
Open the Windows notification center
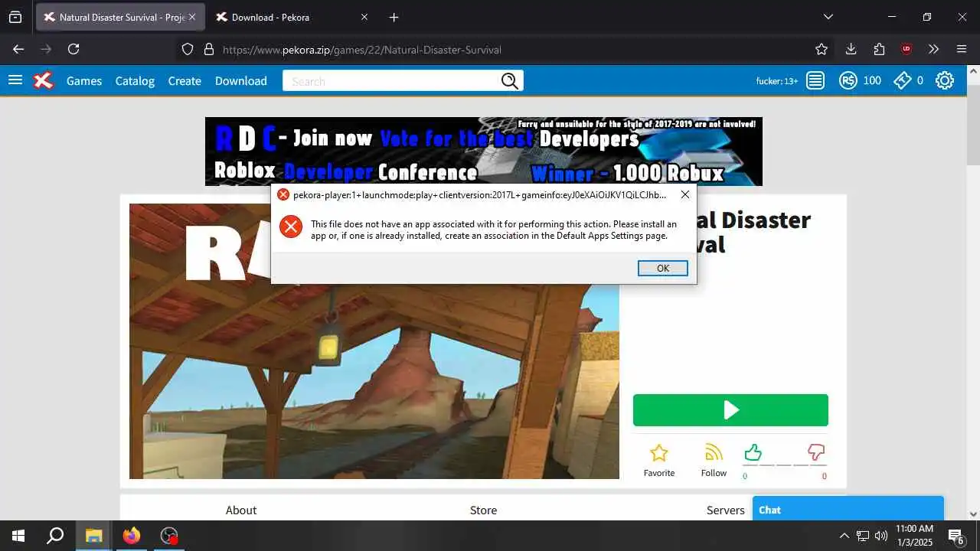pos(956,536)
